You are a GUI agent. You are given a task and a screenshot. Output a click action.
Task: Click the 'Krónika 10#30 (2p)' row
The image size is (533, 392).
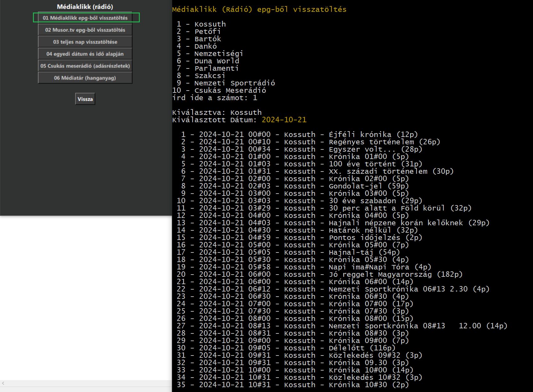[x=293, y=385]
